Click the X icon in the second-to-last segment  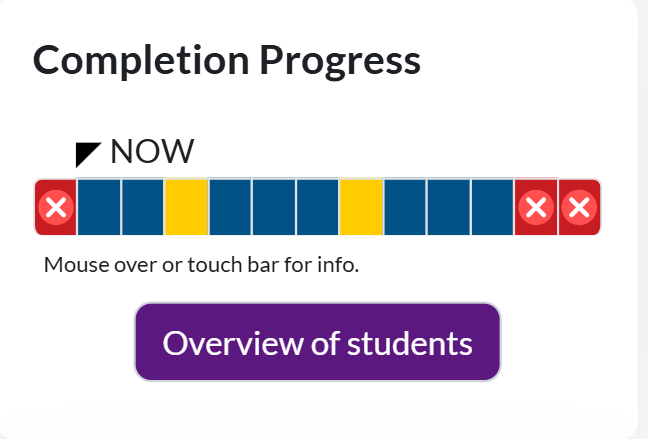[x=536, y=208]
